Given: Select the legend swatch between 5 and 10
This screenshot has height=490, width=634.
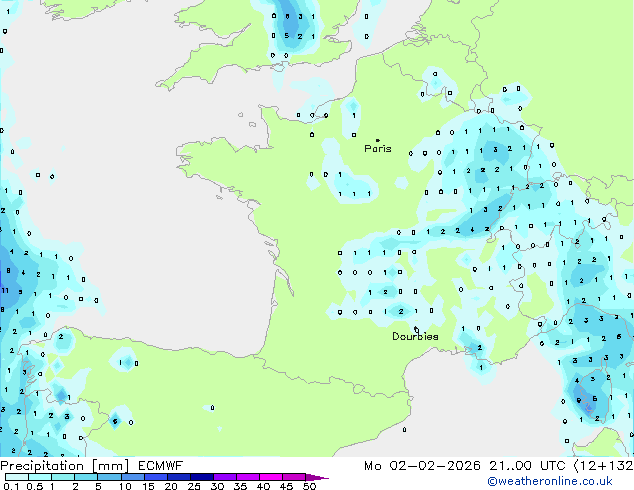Looking at the screenshot, I should click(x=109, y=477).
